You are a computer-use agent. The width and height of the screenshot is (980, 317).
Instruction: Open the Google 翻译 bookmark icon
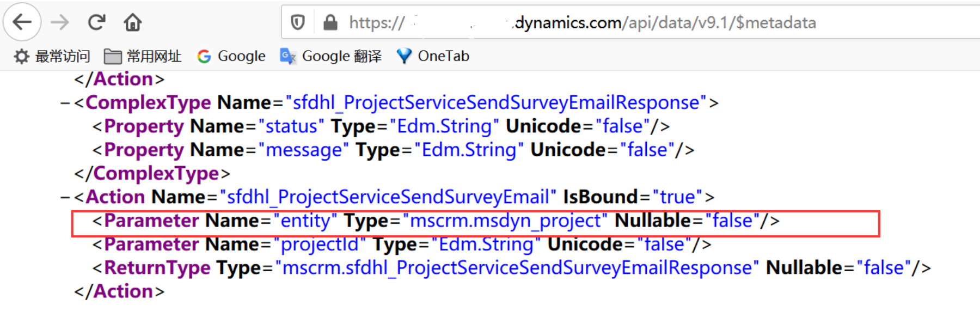[287, 56]
